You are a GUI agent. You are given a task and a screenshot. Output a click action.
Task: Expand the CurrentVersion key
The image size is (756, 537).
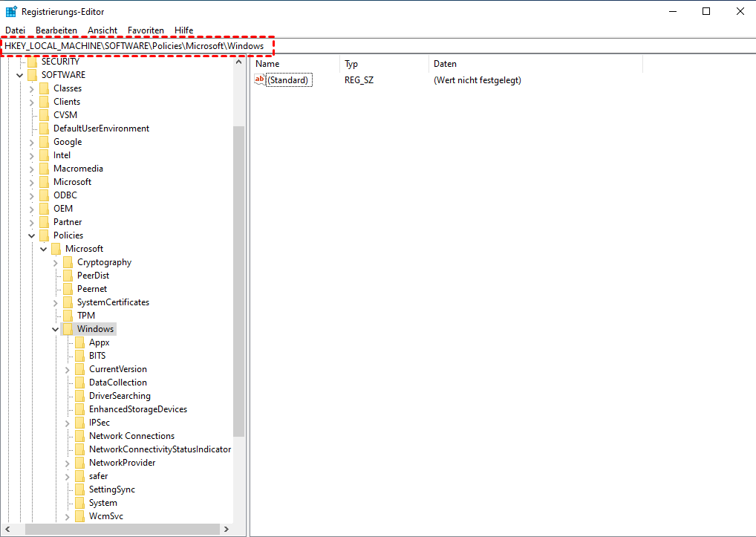[x=68, y=370]
